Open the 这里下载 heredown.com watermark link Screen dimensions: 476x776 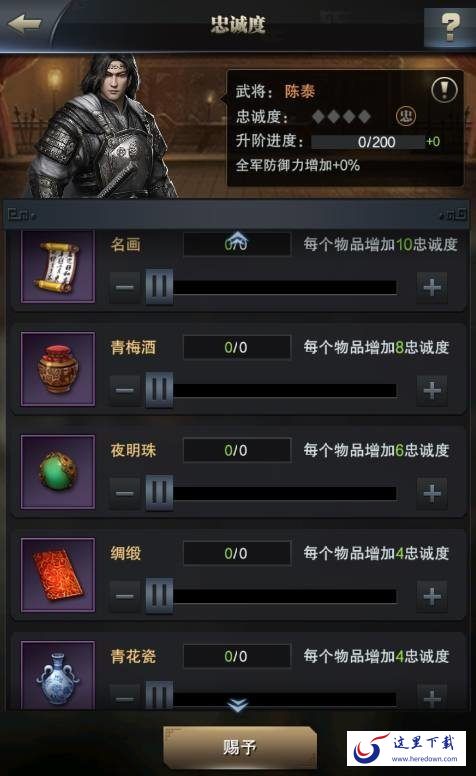[x=406, y=748]
